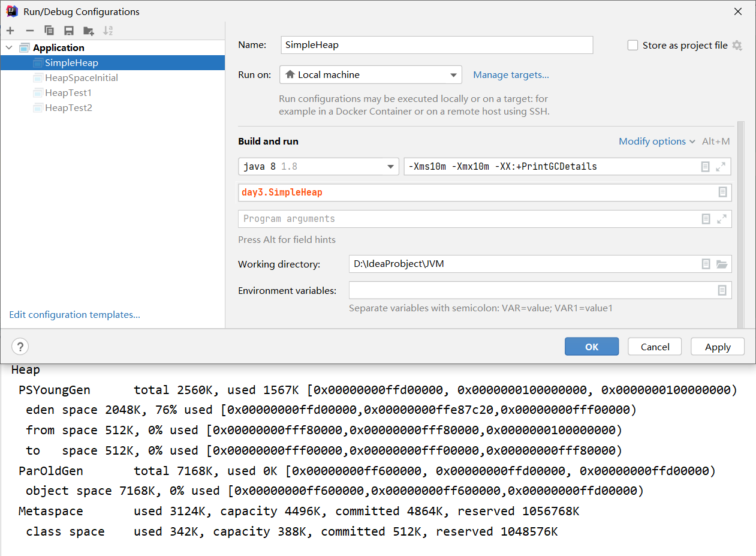
Task: Click the Metaspace used 3124K line
Action: [299, 512]
